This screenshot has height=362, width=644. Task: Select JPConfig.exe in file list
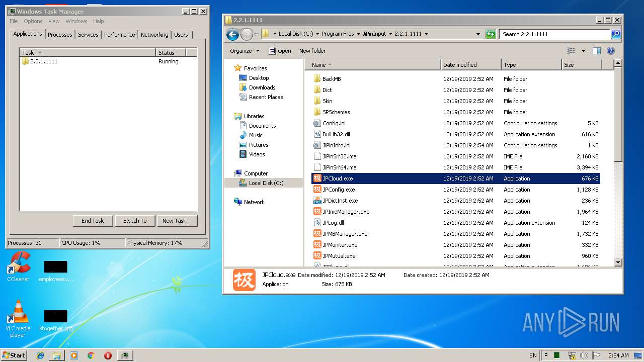339,190
